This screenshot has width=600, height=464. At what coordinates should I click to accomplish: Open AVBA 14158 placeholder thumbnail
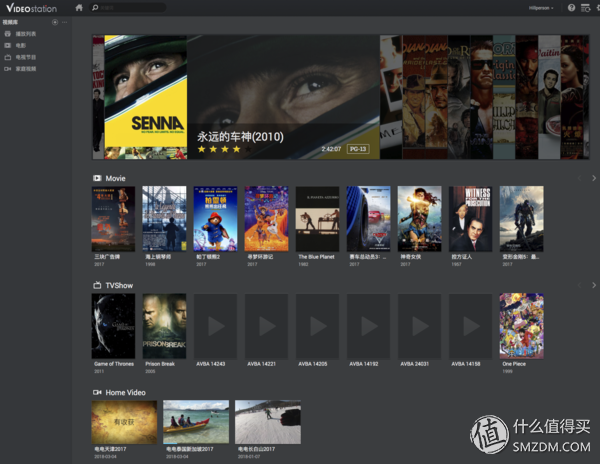[470, 326]
